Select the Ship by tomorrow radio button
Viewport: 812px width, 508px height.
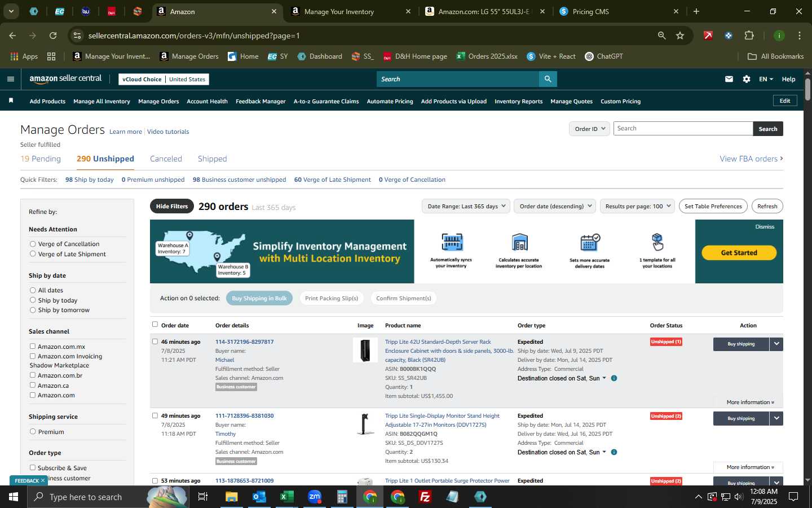pos(33,310)
